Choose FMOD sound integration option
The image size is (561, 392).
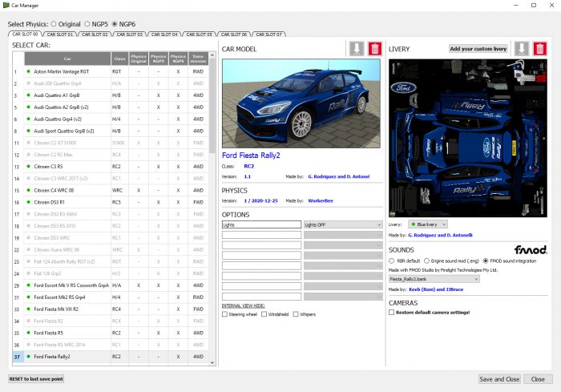[x=486, y=261]
